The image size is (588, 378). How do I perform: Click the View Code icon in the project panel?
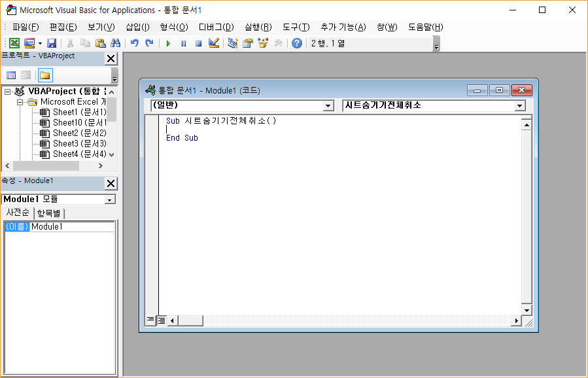(x=11, y=75)
